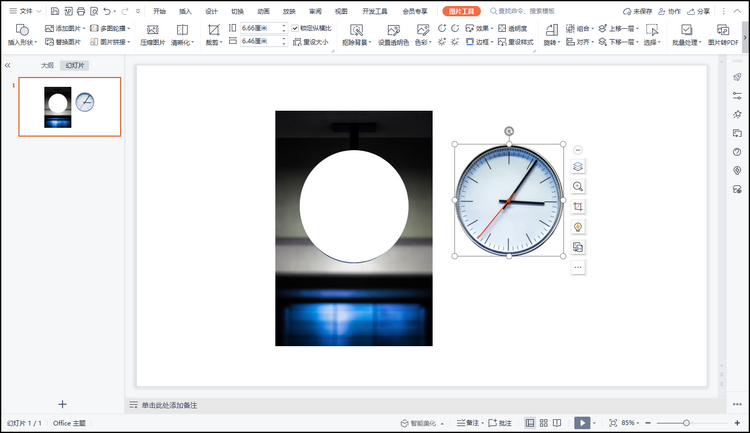Start slideshow with play button

(582, 423)
